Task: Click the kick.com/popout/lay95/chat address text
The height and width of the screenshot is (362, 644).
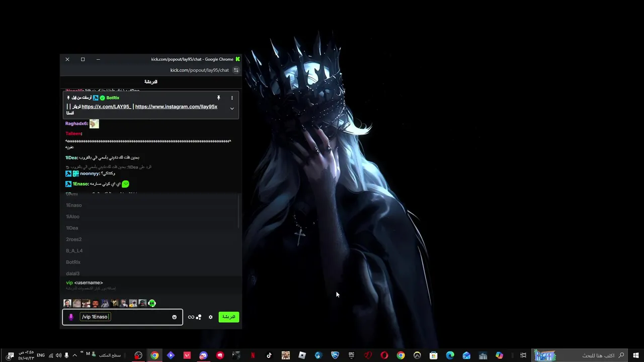Action: tap(200, 70)
